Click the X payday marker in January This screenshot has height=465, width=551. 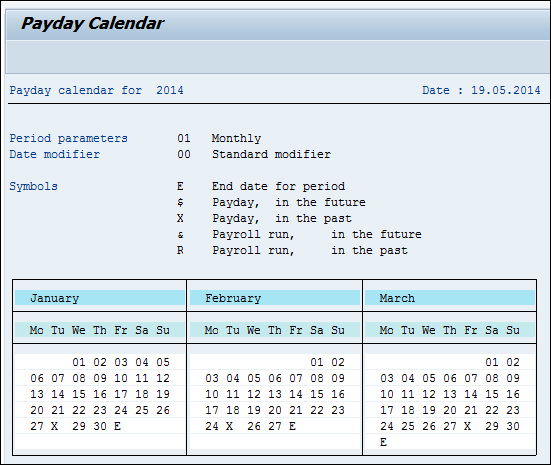(54, 426)
